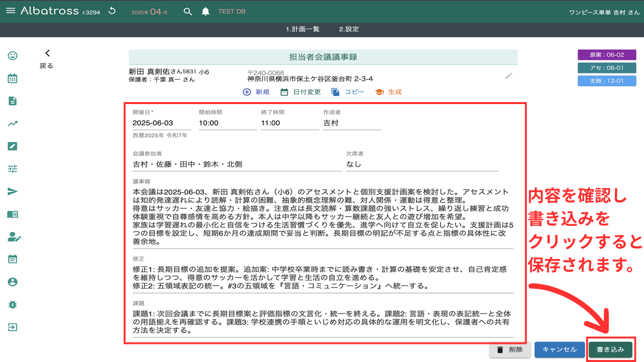Open the event note sidebar icon
The height and width of the screenshot is (362, 644).
[x=13, y=259]
